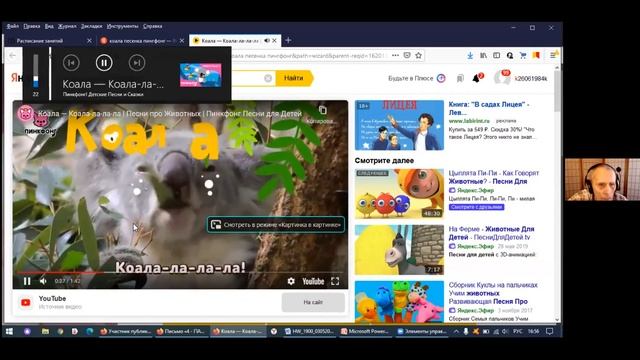
Task: Click the browser back arrow
Action: tap(13, 56)
